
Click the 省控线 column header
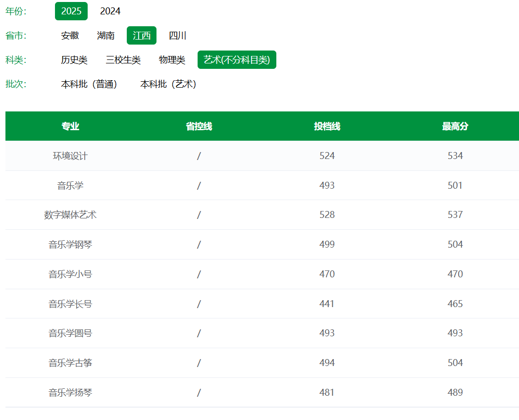click(199, 126)
